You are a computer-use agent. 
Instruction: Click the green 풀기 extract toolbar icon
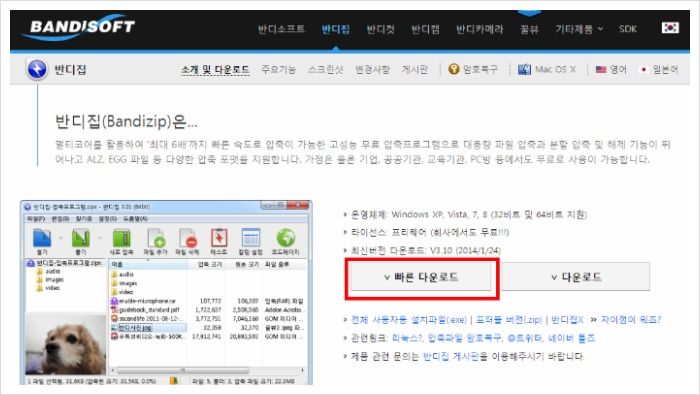(81, 238)
